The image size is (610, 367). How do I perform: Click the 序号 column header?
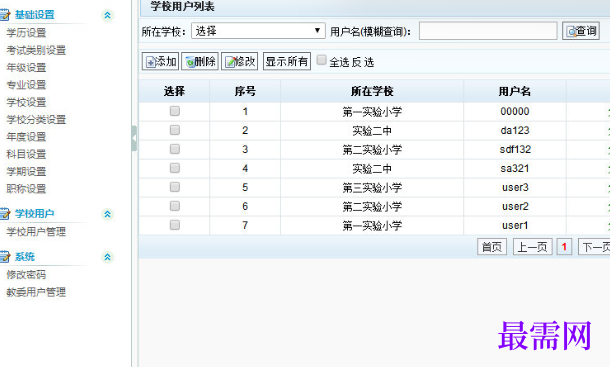click(x=245, y=91)
